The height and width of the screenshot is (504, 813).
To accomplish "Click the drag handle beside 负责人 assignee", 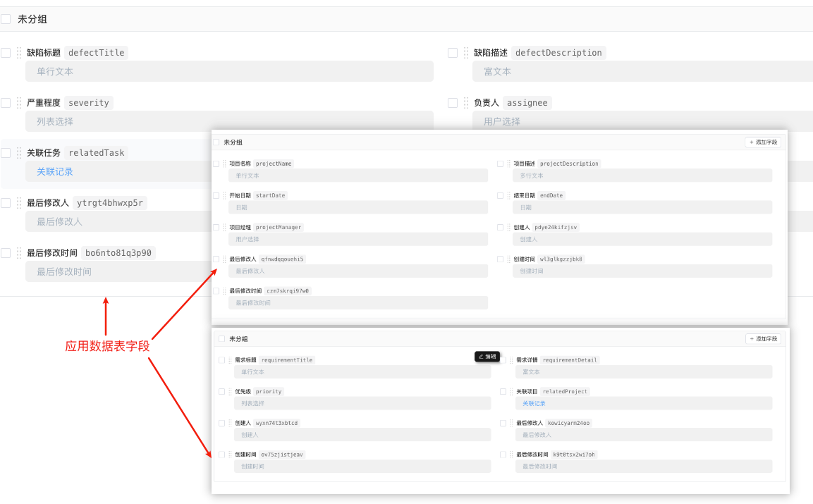I will point(466,103).
